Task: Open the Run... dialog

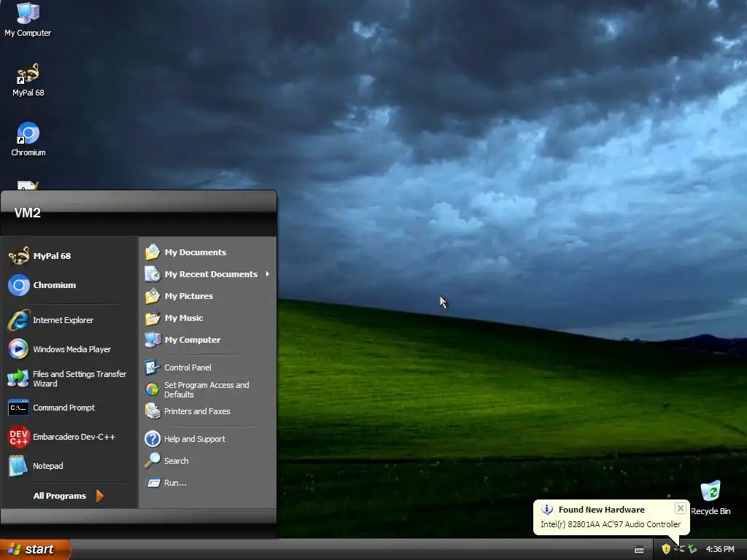Action: [x=208, y=483]
